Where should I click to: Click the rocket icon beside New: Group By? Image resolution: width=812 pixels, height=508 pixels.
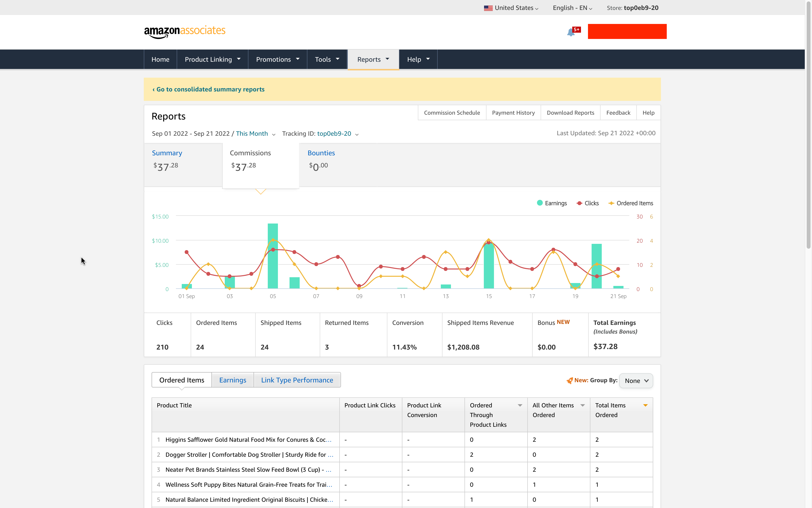[569, 380]
